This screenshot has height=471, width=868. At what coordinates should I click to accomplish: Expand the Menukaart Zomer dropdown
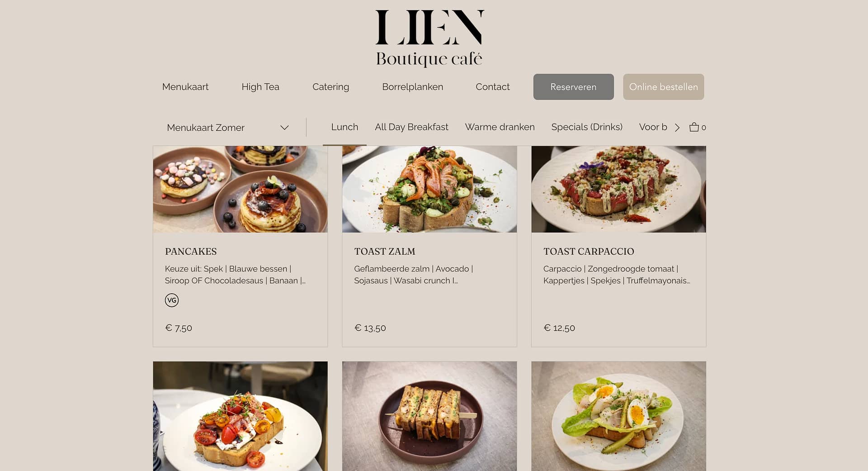[228, 128]
